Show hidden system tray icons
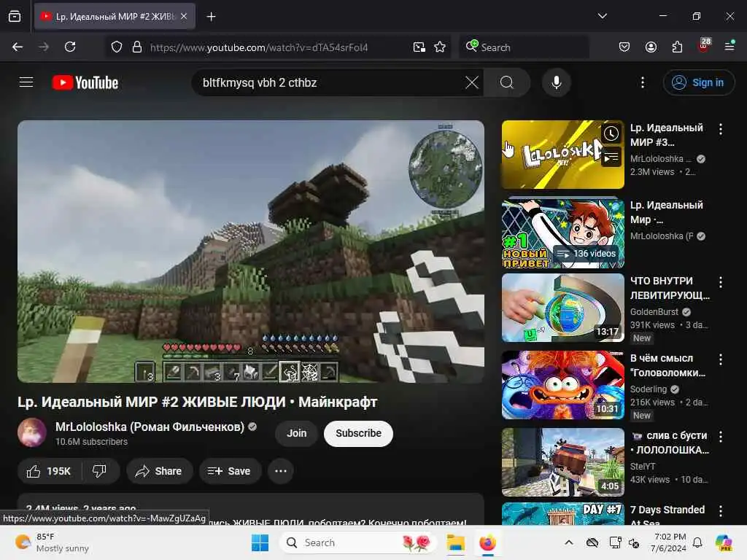Image resolution: width=747 pixels, height=560 pixels. point(569,542)
